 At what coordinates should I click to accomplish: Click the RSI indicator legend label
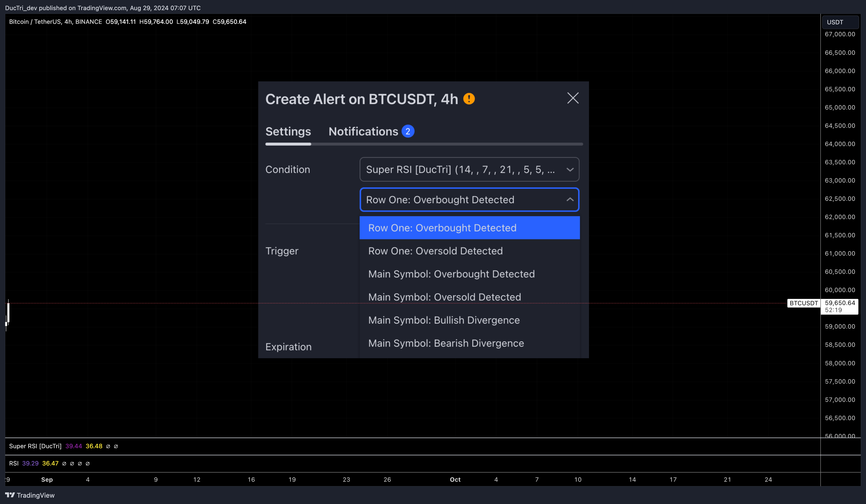tap(14, 463)
